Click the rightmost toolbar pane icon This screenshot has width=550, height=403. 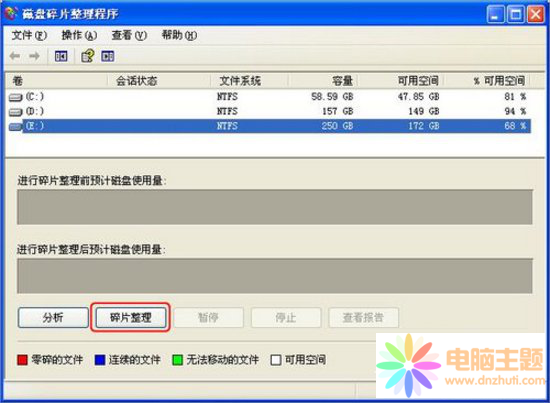click(108, 56)
